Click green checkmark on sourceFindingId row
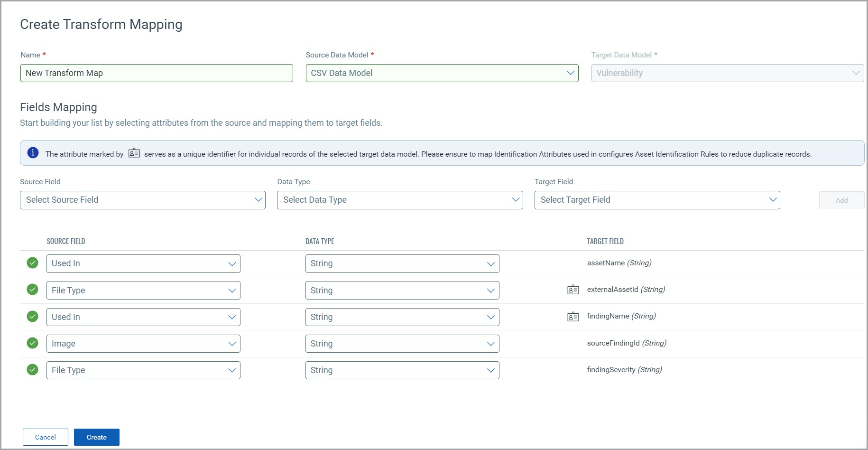 (32, 343)
